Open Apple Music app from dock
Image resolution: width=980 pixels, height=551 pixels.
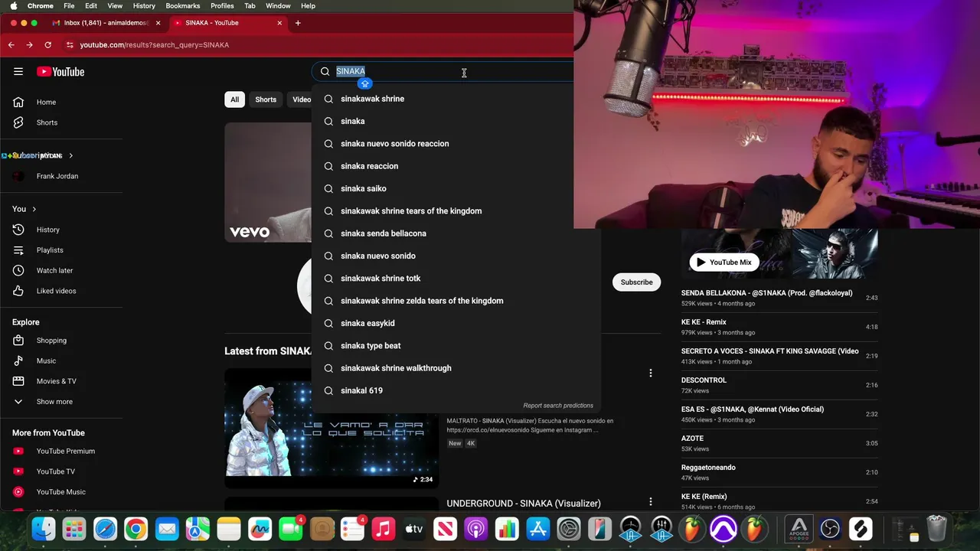coord(384,529)
